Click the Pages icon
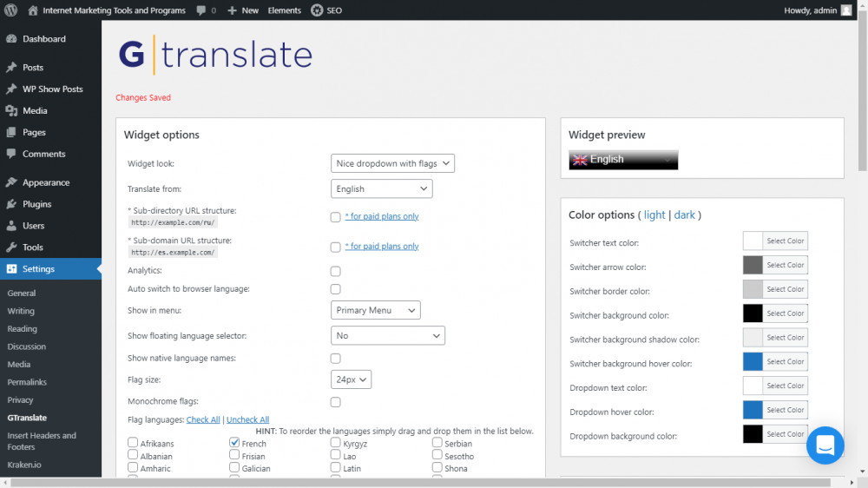 pyautogui.click(x=11, y=132)
